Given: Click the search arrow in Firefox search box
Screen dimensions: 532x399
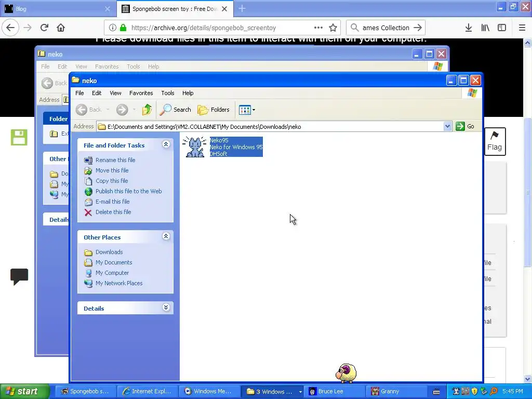Looking at the screenshot, I should tap(418, 28).
